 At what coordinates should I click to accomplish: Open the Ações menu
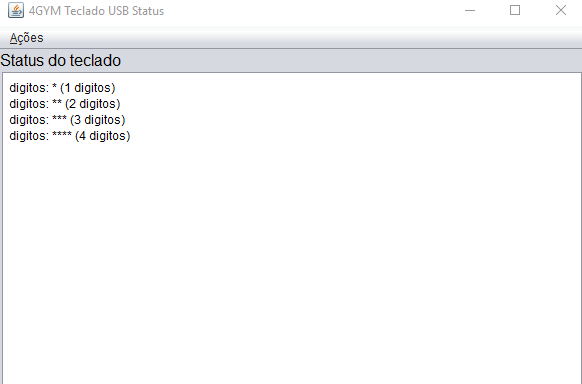click(26, 38)
